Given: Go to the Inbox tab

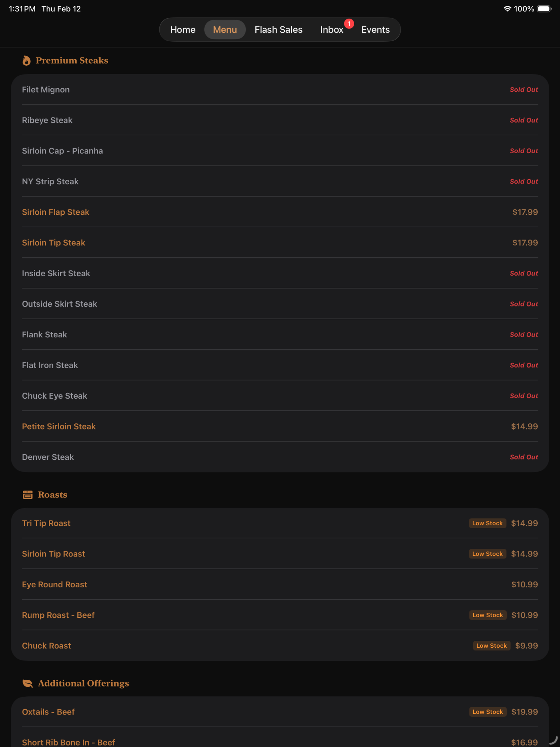Looking at the screenshot, I should click(x=332, y=30).
